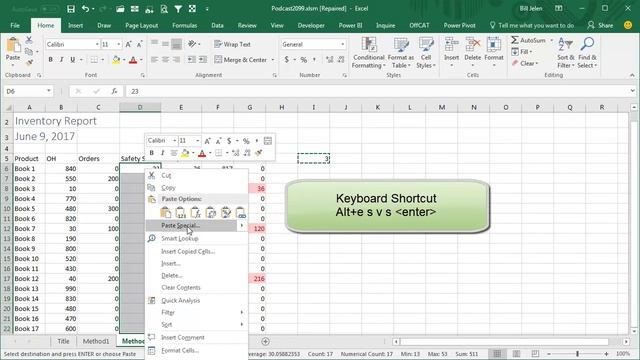Click the Cut scissors icon in ribbon

29,40
